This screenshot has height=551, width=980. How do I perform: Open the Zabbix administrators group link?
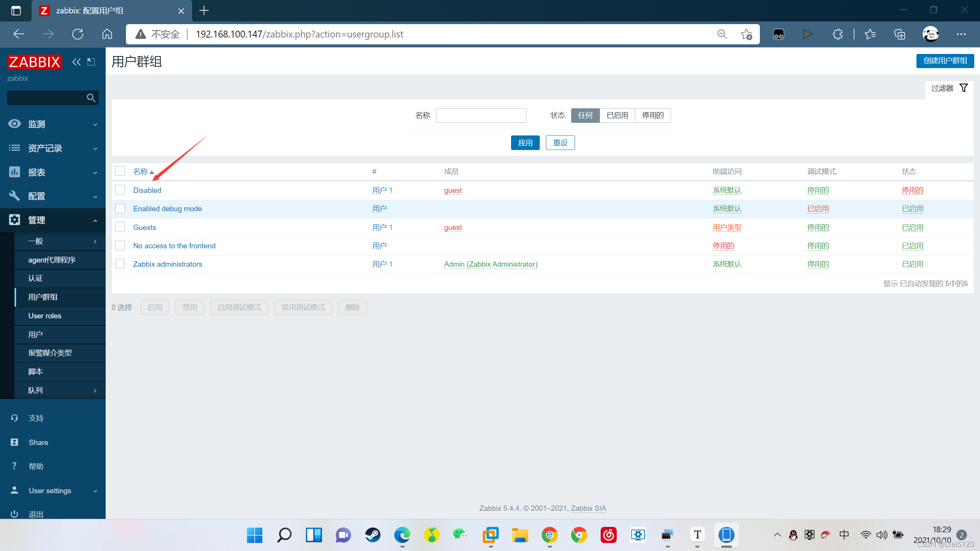pos(168,264)
